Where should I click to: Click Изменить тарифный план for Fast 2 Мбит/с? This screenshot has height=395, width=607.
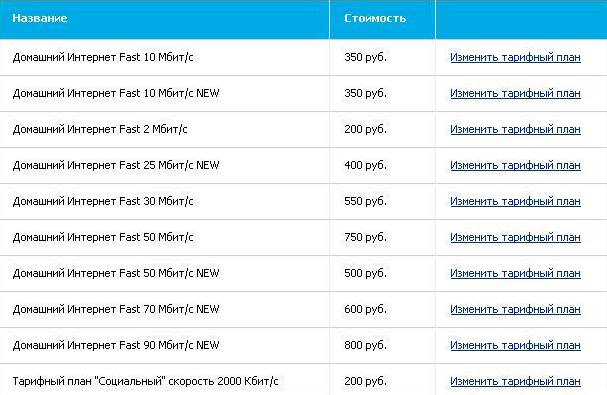[515, 129]
